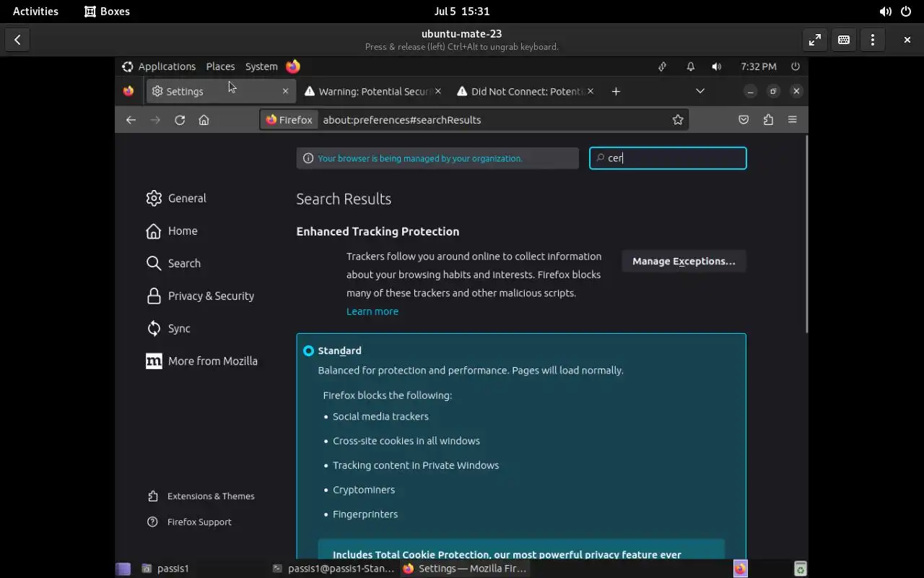Click the managed by your organization notice
This screenshot has width=924, height=578.
click(437, 158)
